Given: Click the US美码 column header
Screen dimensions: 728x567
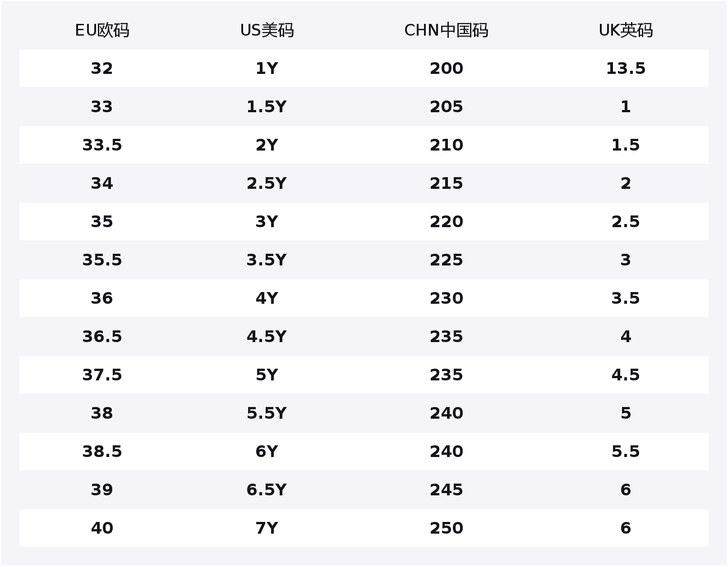Looking at the screenshot, I should click(267, 30).
